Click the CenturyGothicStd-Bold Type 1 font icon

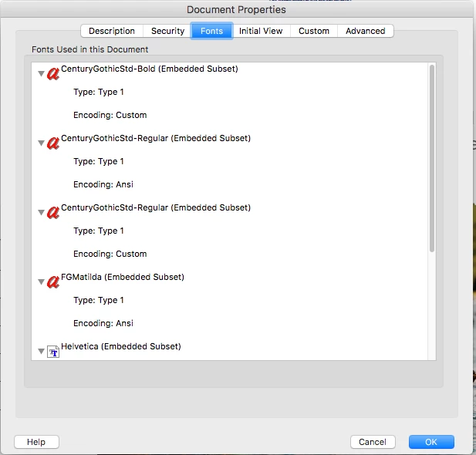click(x=53, y=74)
